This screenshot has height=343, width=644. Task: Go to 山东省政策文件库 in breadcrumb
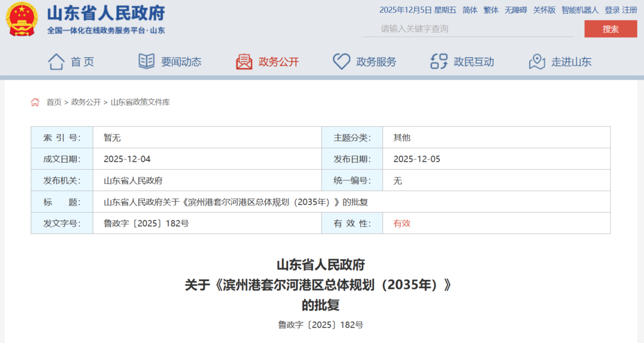pyautogui.click(x=140, y=102)
